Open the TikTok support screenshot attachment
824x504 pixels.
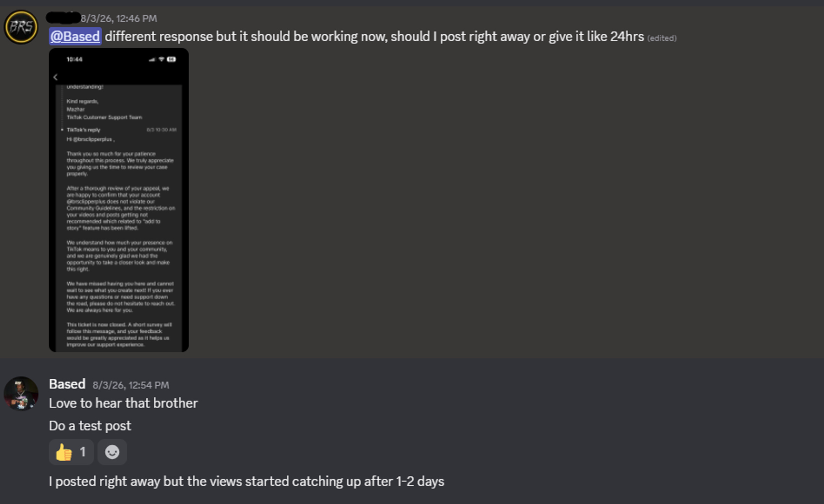[119, 200]
